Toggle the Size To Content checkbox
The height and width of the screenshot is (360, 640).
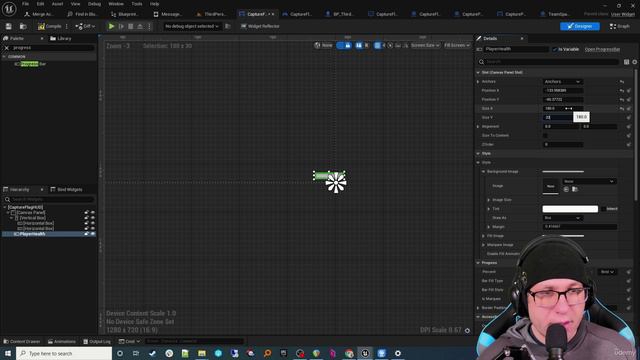pyautogui.click(x=545, y=136)
